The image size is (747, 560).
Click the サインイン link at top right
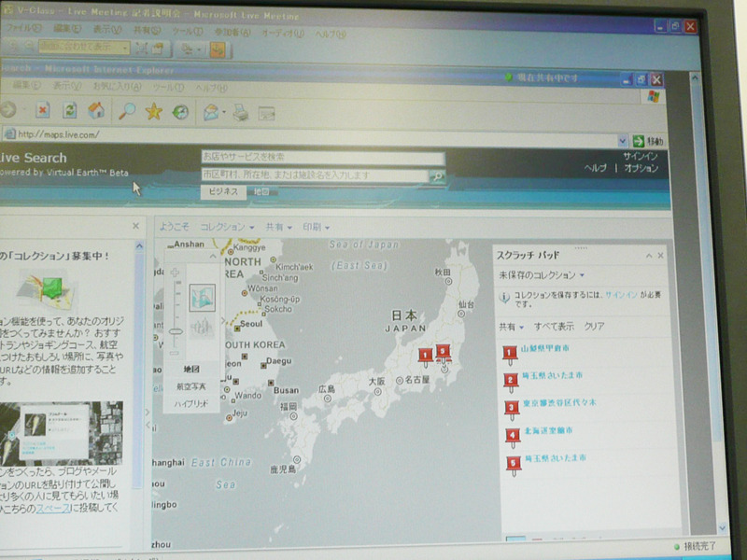point(641,156)
